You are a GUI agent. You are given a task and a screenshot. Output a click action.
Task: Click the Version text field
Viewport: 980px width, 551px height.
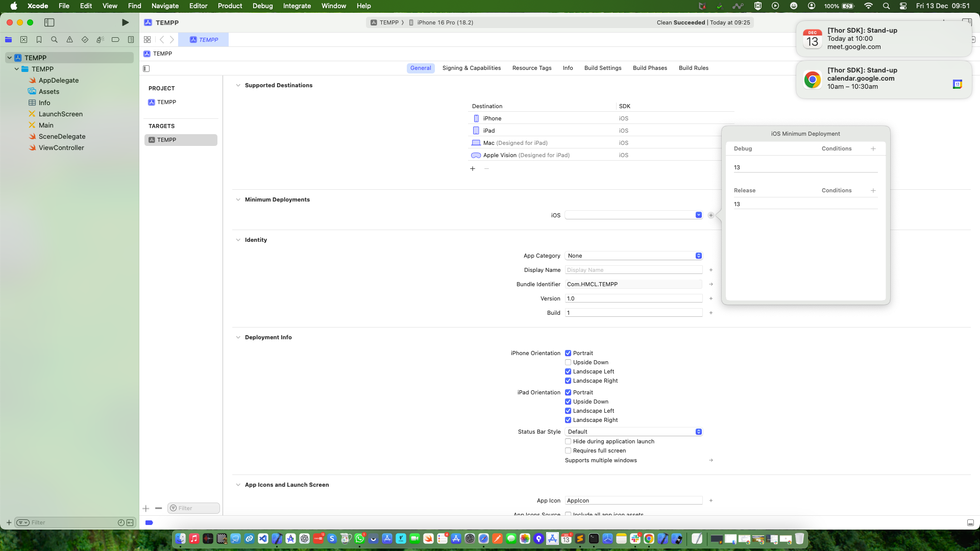[633, 298]
